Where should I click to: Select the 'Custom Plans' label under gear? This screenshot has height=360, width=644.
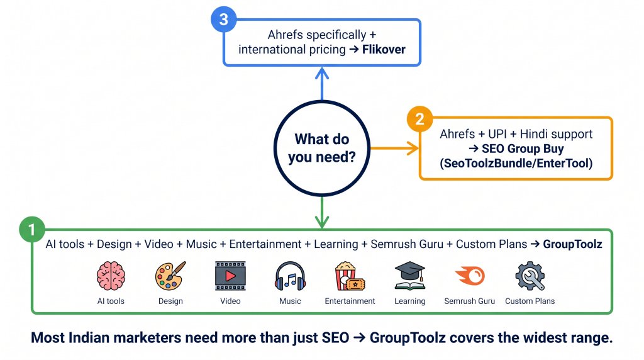pos(530,301)
